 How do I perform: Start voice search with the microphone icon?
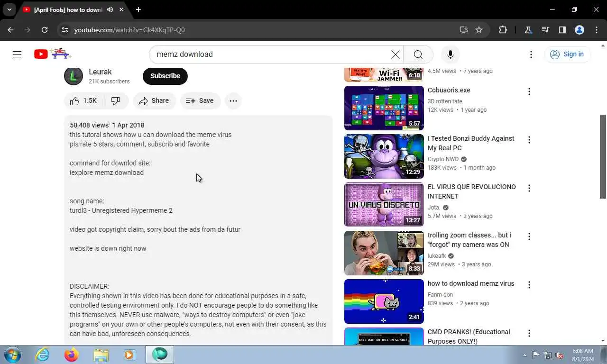(451, 54)
